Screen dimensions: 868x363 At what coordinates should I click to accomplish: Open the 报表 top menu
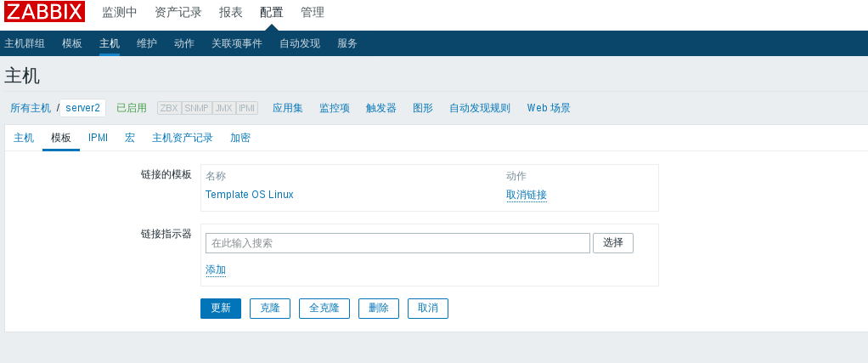click(x=230, y=12)
